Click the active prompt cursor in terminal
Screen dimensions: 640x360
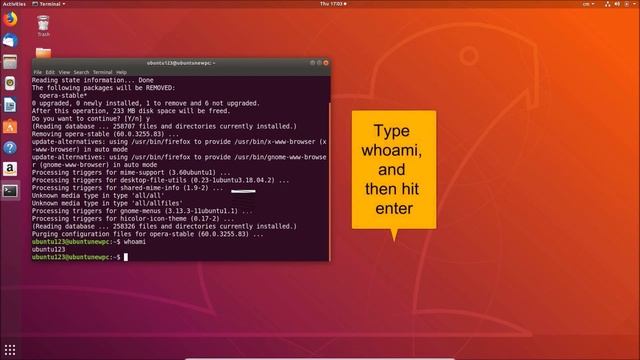point(126,257)
